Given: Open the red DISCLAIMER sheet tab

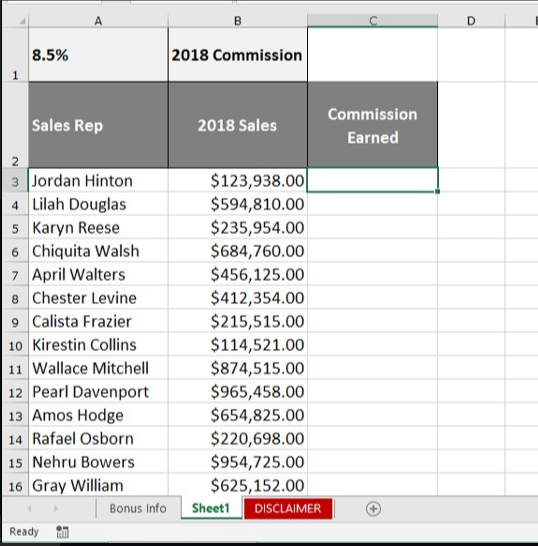Looking at the screenshot, I should [288, 509].
